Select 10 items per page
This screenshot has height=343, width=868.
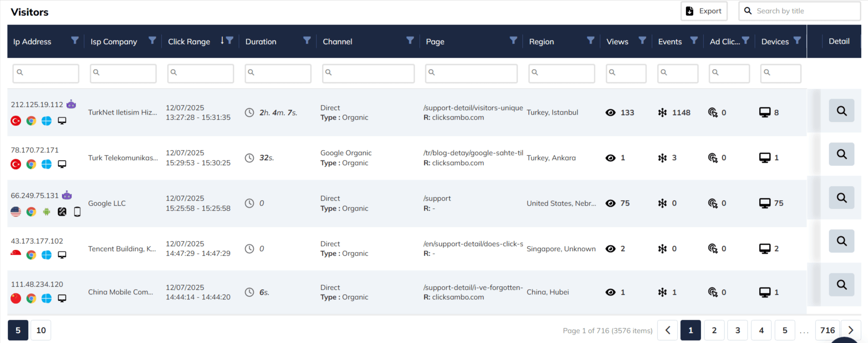41,330
